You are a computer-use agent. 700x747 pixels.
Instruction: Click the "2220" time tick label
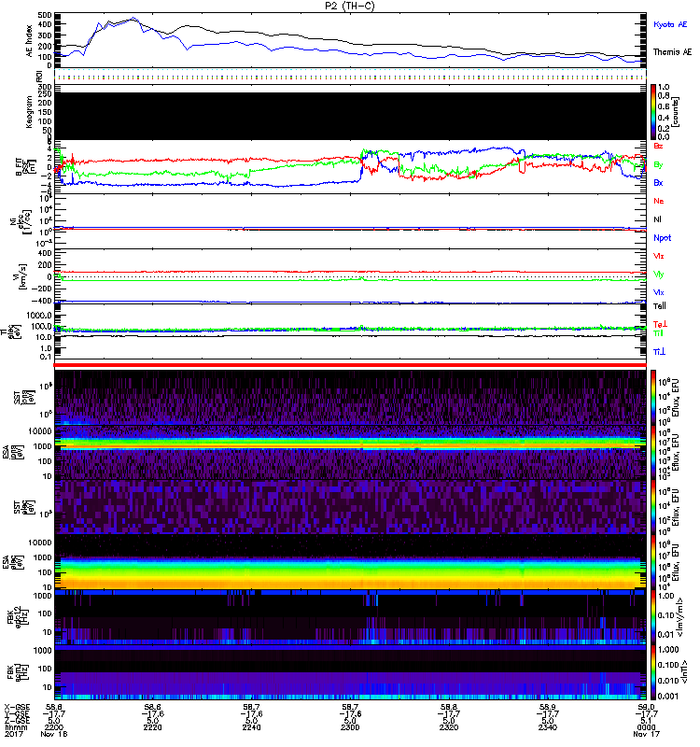pyautogui.click(x=152, y=727)
